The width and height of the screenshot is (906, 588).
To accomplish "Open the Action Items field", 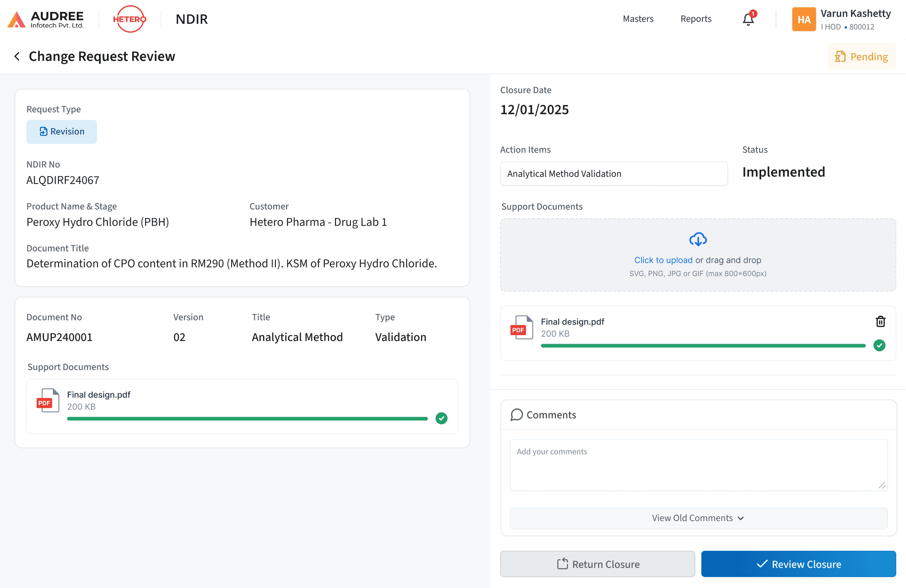I will click(614, 173).
